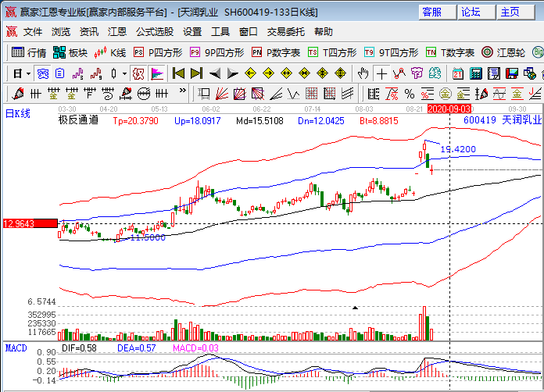Toggle the red 权 rights-adjustment icon
This screenshot has width=544, height=392.
click(x=138, y=73)
